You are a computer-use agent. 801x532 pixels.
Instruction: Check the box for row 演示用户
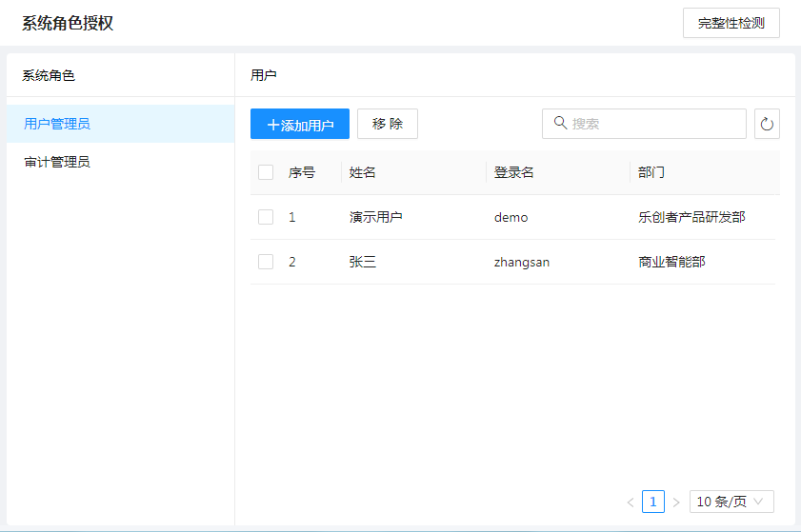[x=266, y=217]
